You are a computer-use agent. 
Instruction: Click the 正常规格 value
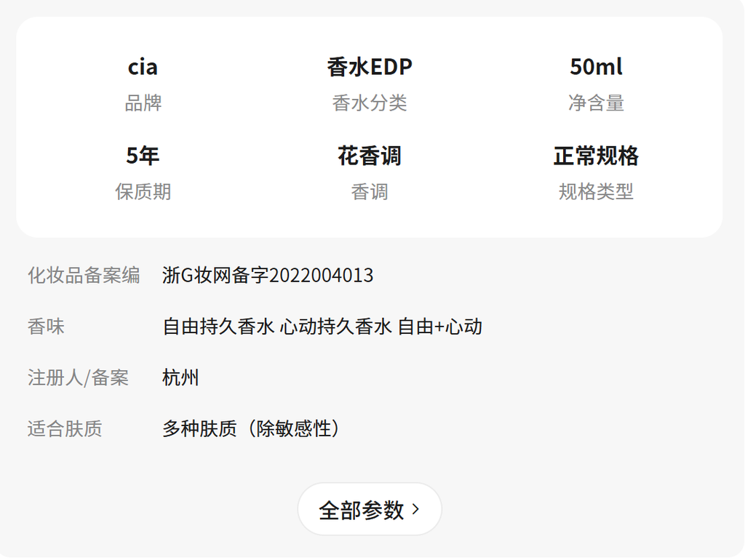click(x=596, y=156)
